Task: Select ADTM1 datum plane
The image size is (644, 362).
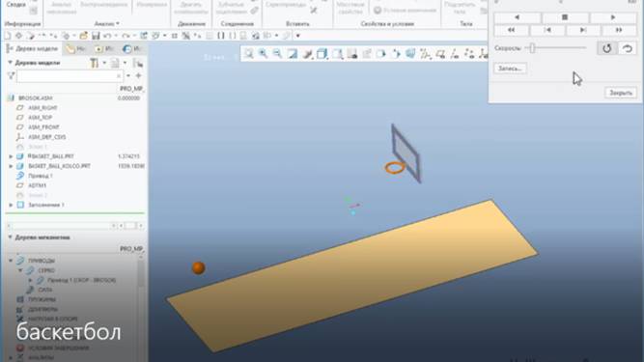Action: (x=37, y=185)
